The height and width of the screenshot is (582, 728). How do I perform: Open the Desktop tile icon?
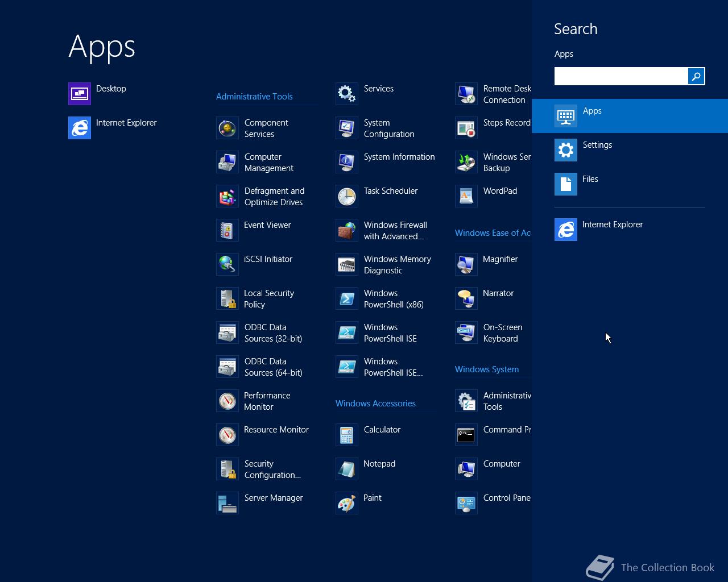pyautogui.click(x=80, y=94)
